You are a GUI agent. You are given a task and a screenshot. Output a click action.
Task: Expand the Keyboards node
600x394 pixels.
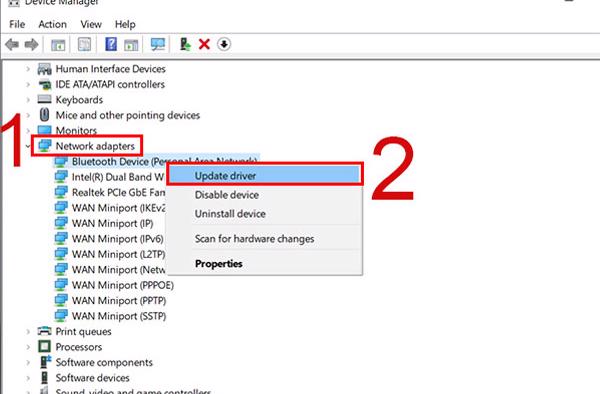28,100
